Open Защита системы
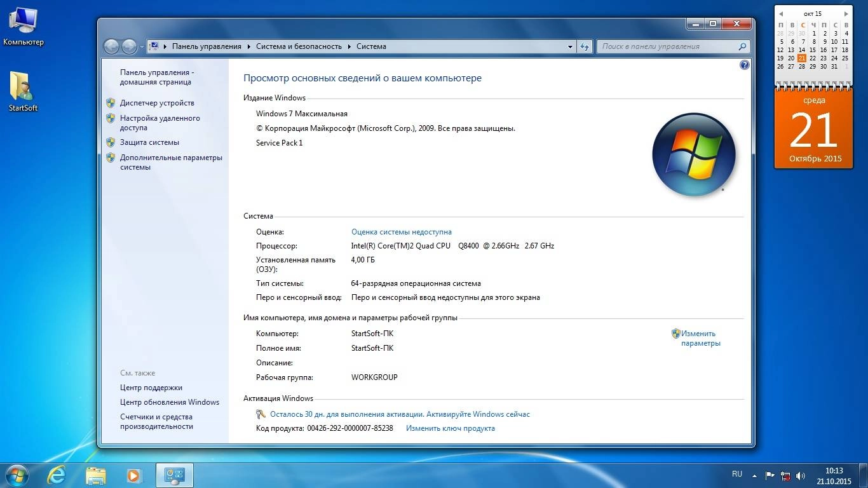This screenshot has height=488, width=868. click(149, 142)
